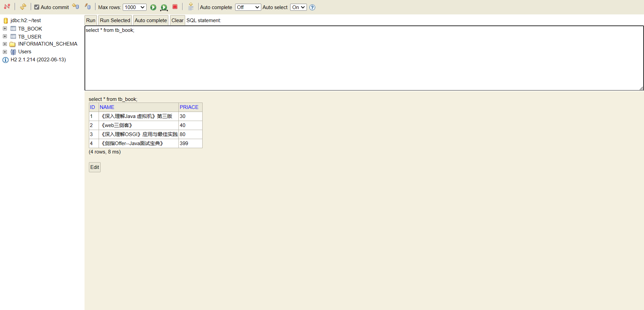Open the Auto select On dropdown

pos(299,7)
